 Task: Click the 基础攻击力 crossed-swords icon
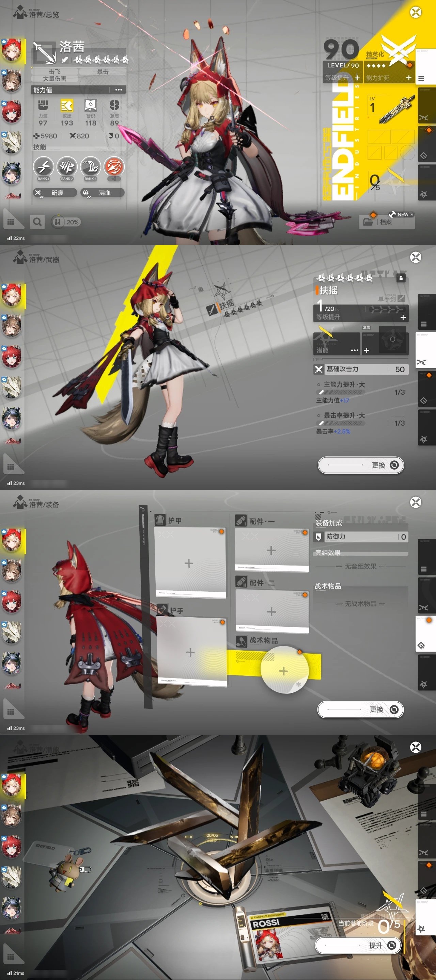319,369
